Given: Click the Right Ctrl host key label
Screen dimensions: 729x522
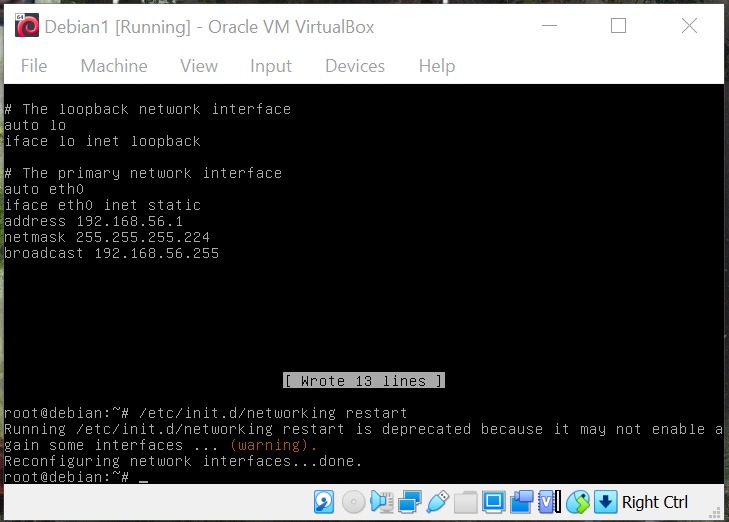Looking at the screenshot, I should [655, 502].
